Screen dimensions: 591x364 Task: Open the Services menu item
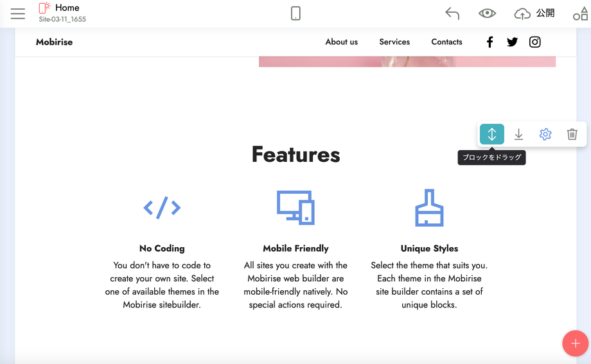[x=394, y=42]
